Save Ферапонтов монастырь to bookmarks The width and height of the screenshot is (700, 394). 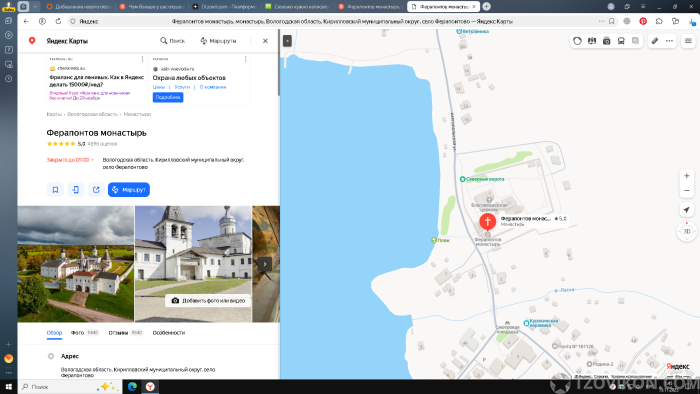(x=55, y=190)
